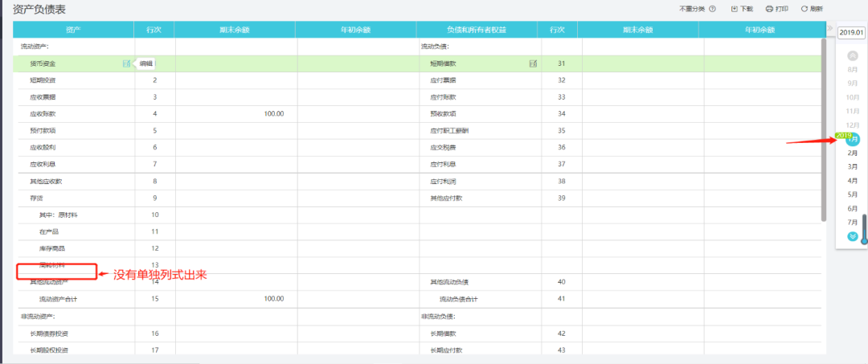Select the highlighted 1月 month
The height and width of the screenshot is (364, 868).
tap(853, 140)
